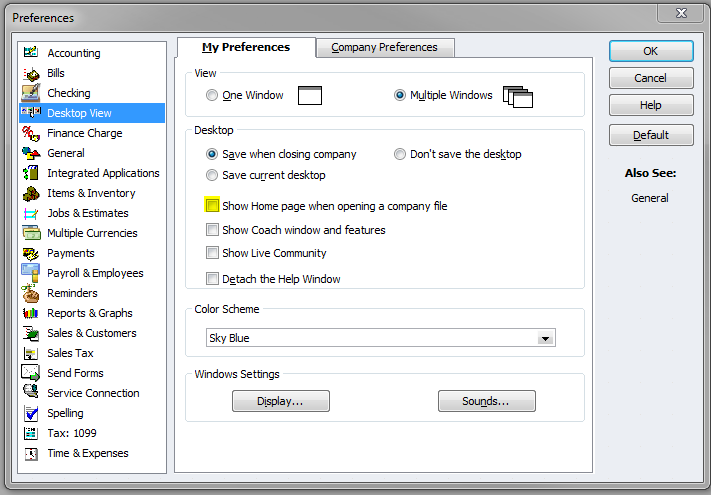This screenshot has width=711, height=495.
Task: Select Payroll & Employees in the list
Action: click(x=92, y=273)
